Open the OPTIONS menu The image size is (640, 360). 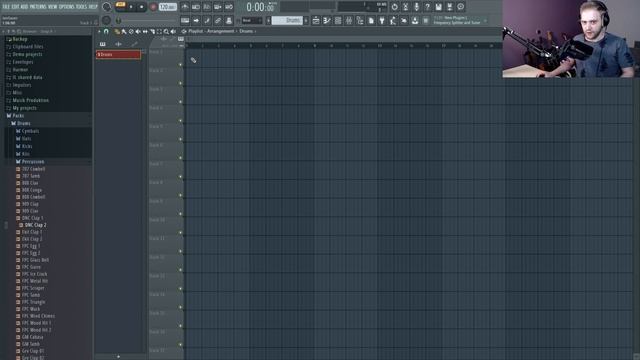point(67,7)
